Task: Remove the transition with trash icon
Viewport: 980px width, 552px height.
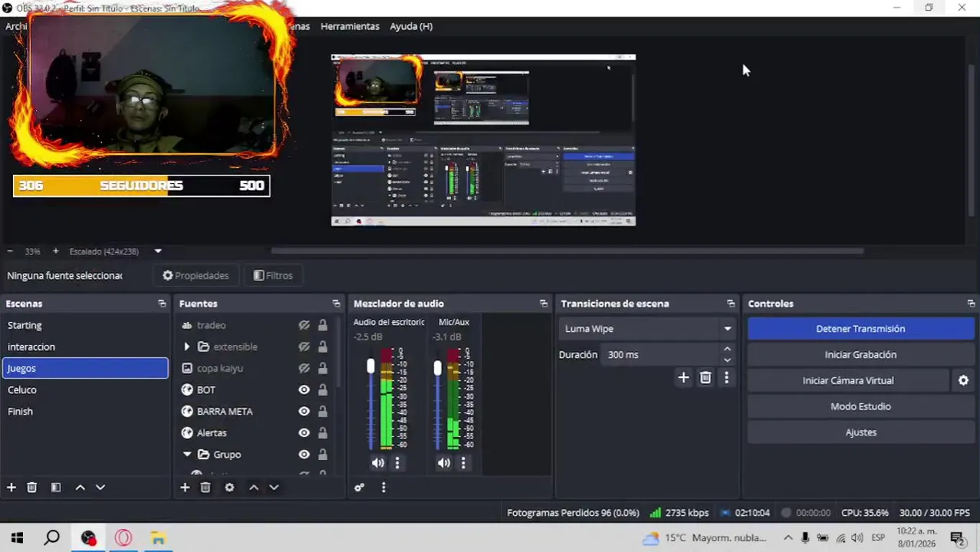Action: pyautogui.click(x=705, y=377)
